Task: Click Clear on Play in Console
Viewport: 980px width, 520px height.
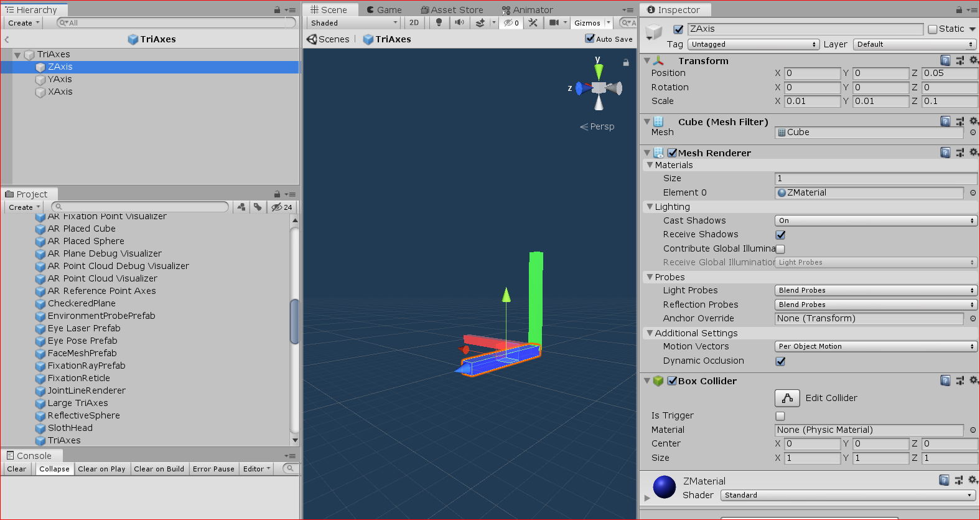Action: (102, 469)
